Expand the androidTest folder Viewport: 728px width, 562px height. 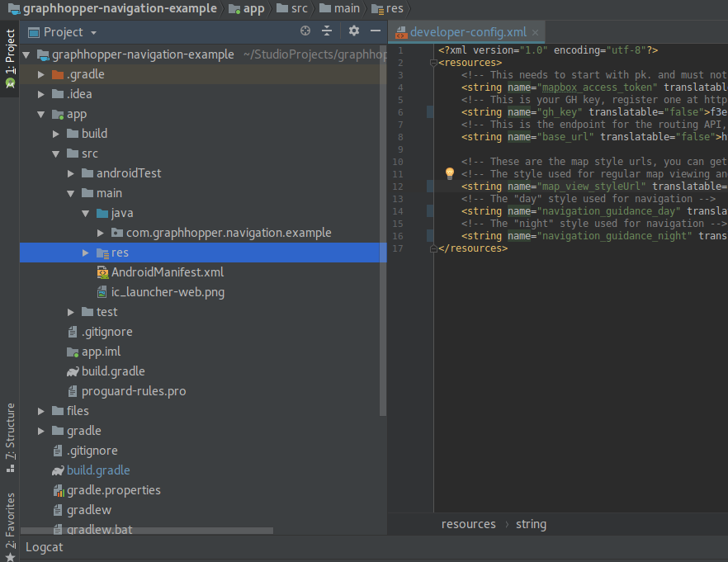72,173
